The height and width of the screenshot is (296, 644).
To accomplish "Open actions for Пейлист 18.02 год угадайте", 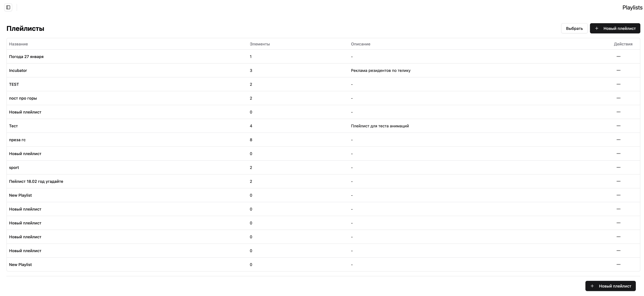I will 618,181.
